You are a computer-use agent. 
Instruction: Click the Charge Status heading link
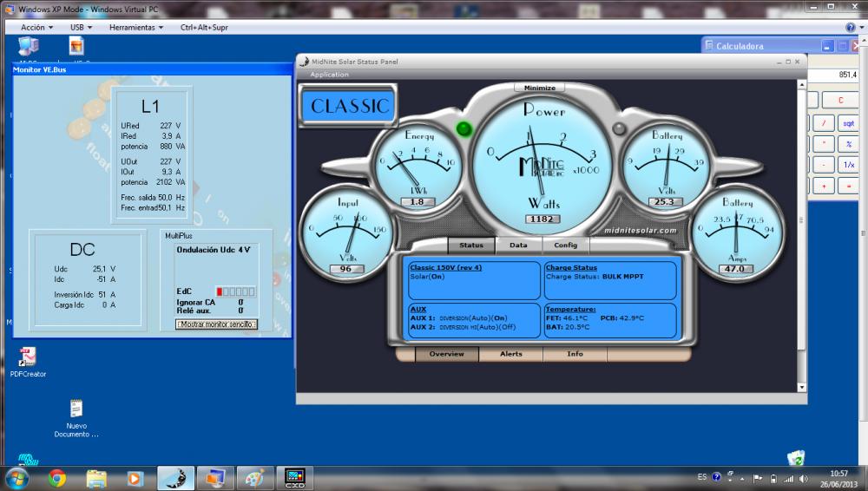point(571,267)
